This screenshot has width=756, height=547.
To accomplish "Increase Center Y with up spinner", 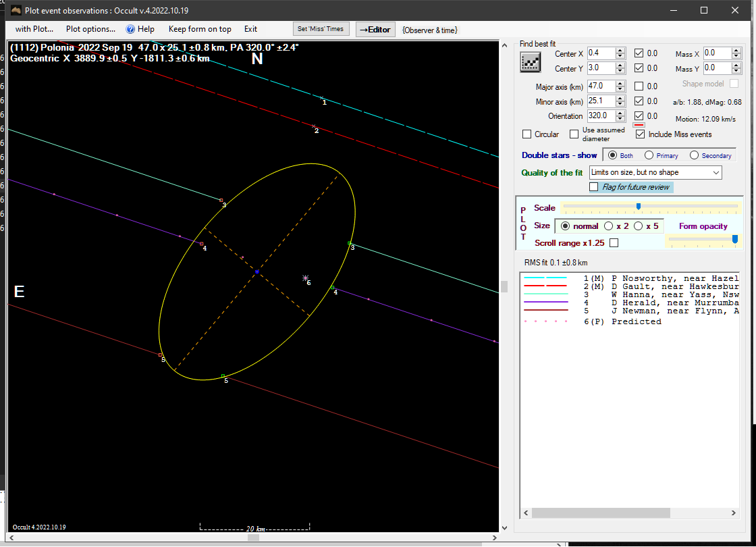I will pyautogui.click(x=620, y=65).
